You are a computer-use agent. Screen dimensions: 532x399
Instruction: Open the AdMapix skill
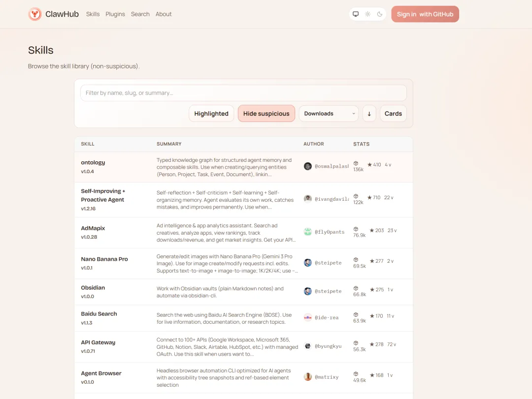(x=93, y=228)
